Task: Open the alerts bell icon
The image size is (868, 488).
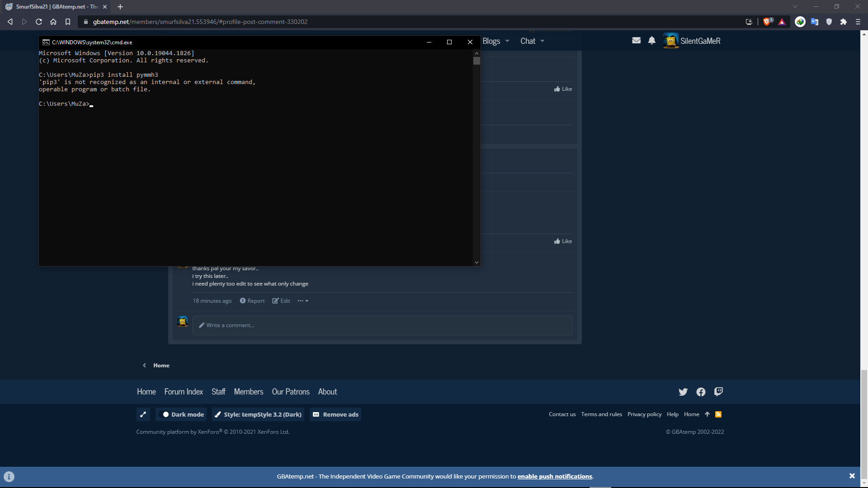Action: [x=652, y=41]
